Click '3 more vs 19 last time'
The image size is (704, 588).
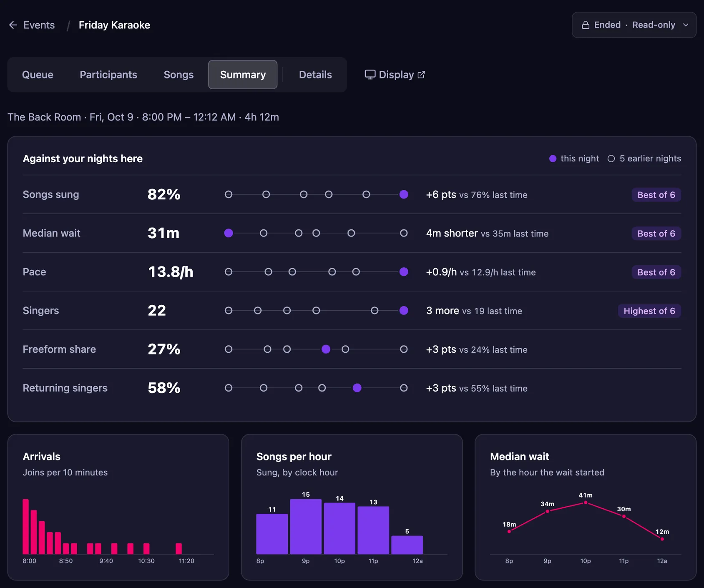(474, 311)
